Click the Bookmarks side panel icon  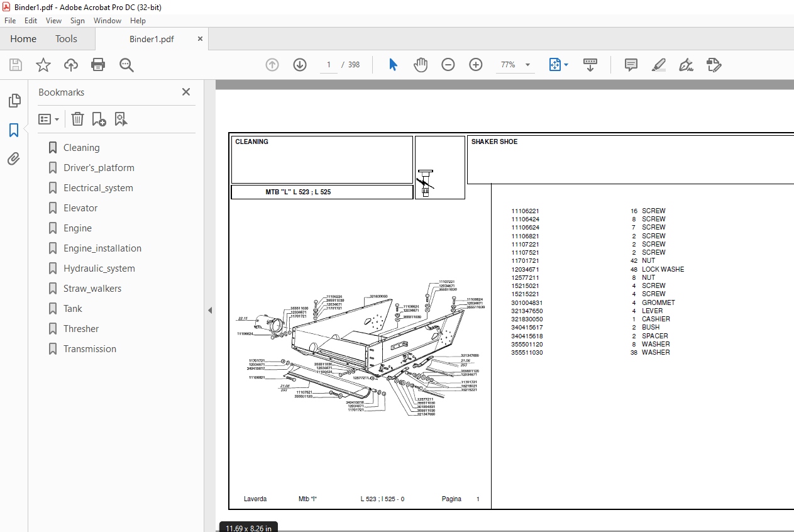(14, 130)
